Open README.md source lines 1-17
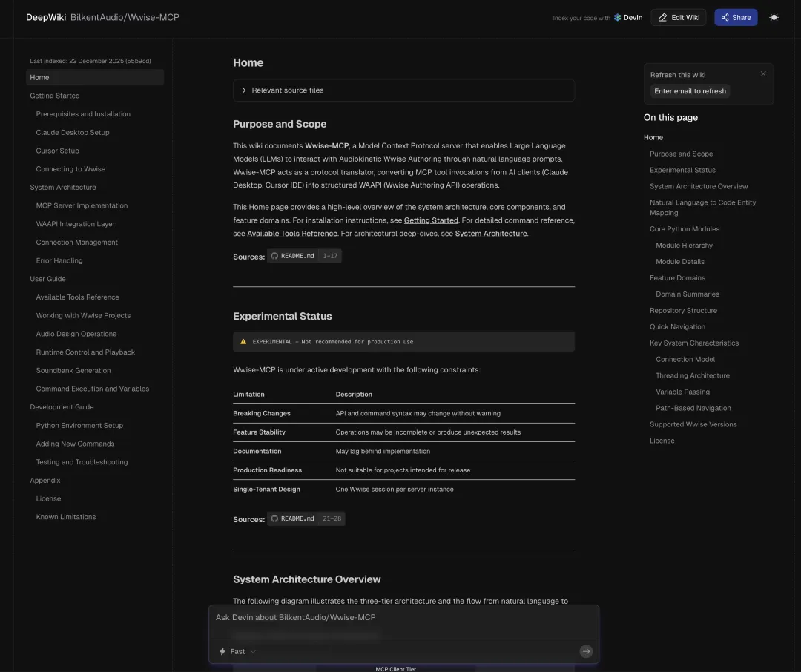Image resolution: width=801 pixels, height=672 pixels. 304,256
